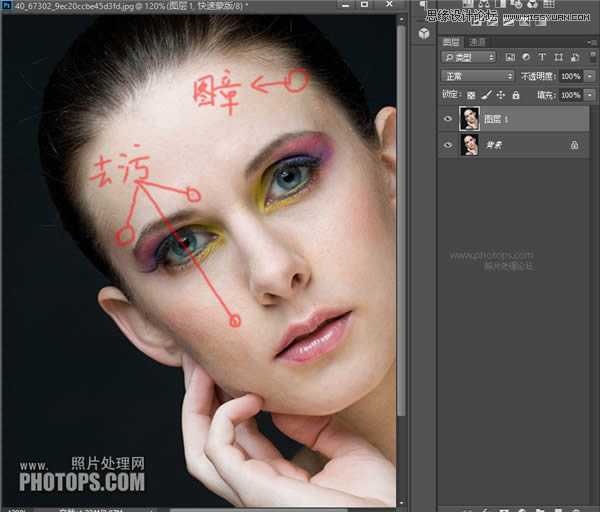Click the type layer filter icon
The width and height of the screenshot is (600, 512).
click(542, 58)
